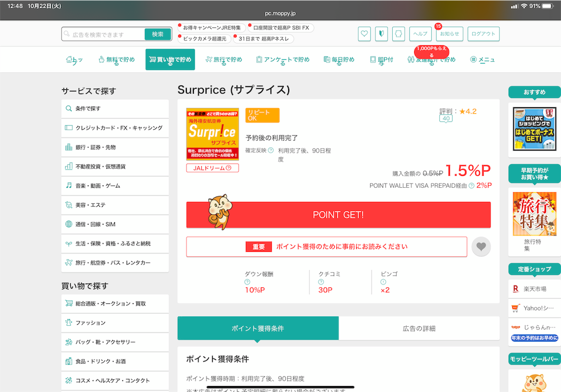Click the help icon next to 確定反映
Image resolution: width=561 pixels, height=392 pixels.
[271, 150]
